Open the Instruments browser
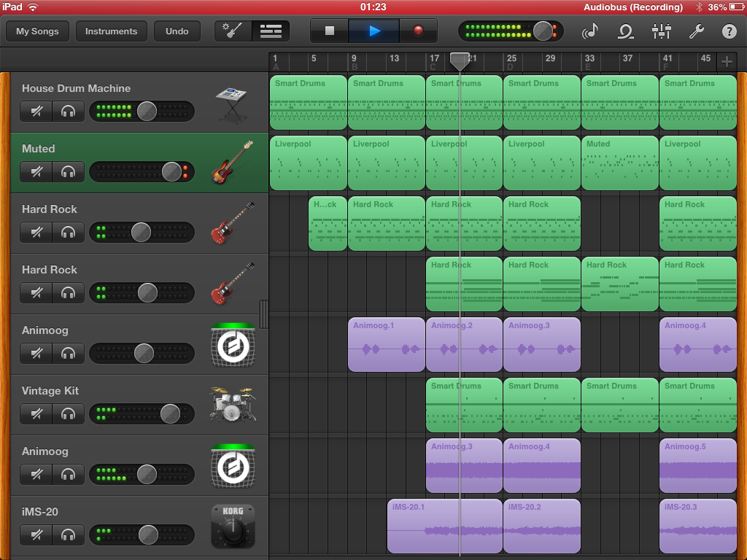This screenshot has height=560, width=747. pyautogui.click(x=111, y=31)
